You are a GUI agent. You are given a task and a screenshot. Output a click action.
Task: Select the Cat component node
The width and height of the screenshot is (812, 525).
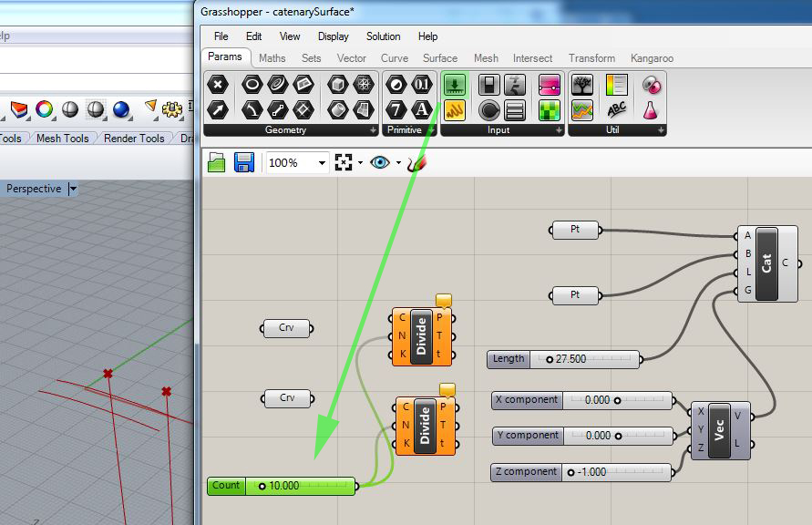[766, 263]
